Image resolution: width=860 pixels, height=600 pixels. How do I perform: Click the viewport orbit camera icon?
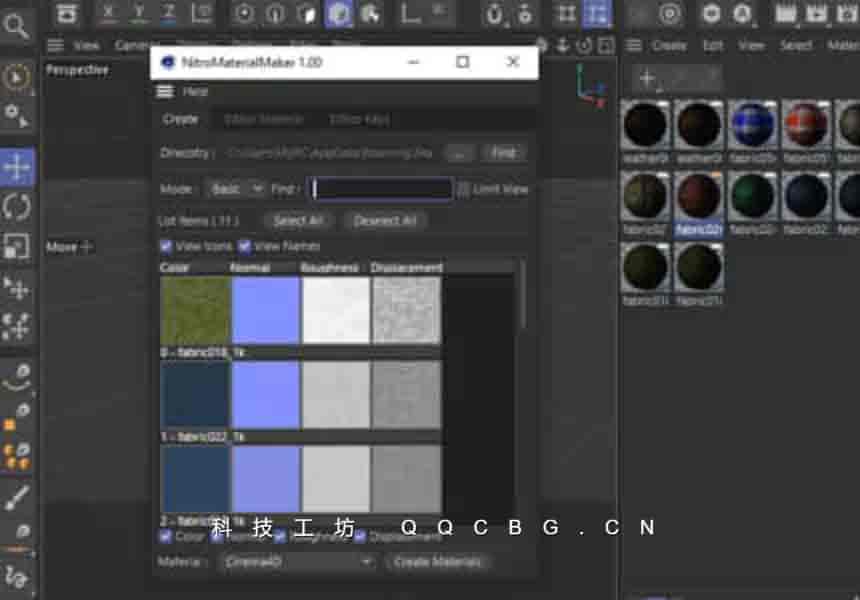click(584, 45)
